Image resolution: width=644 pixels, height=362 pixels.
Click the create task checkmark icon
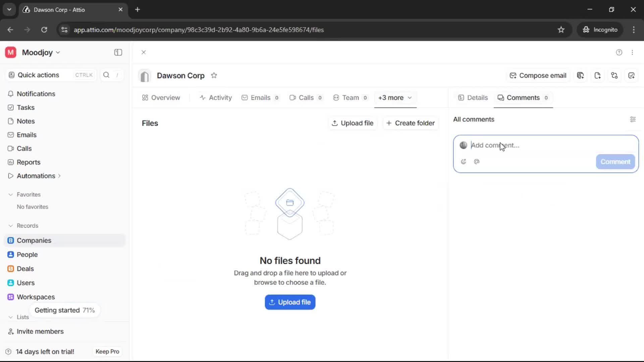(x=632, y=75)
